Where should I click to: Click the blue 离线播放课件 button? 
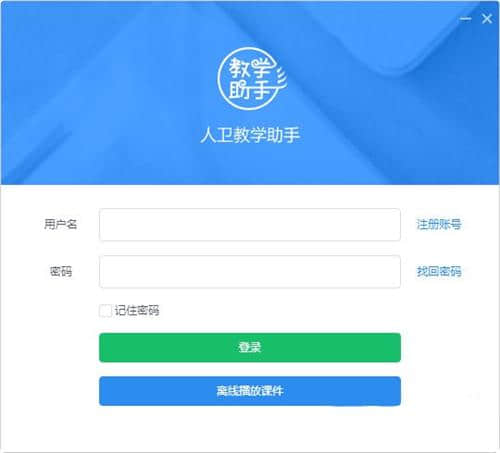250,391
